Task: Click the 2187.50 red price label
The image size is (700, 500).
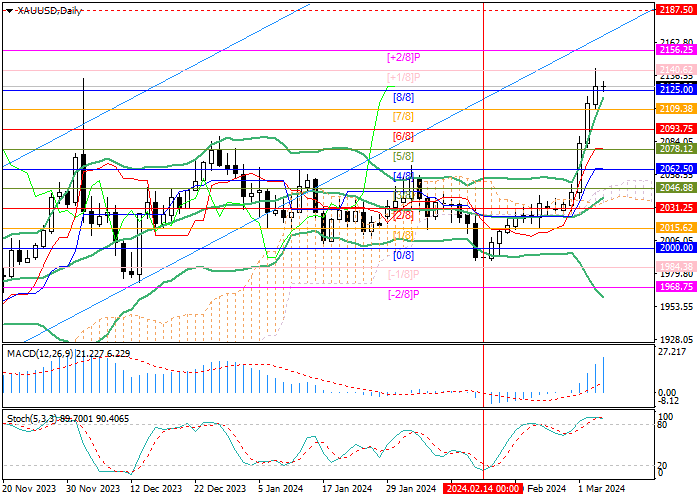Action: click(x=676, y=10)
